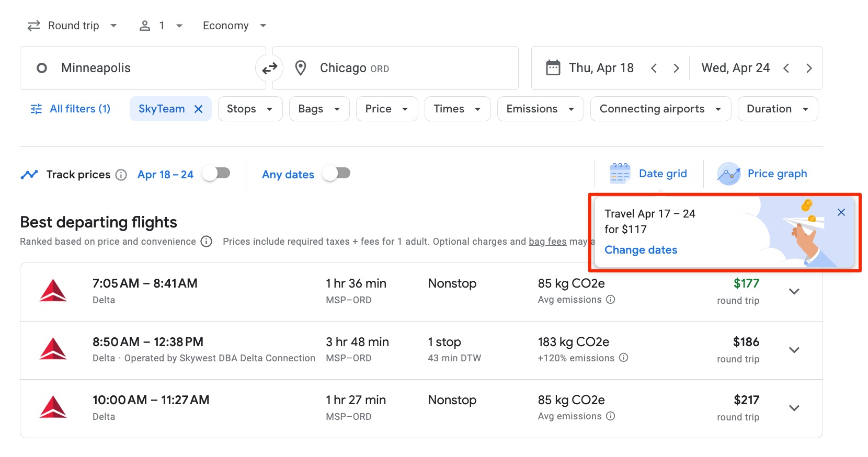Go to previous departure date

[x=654, y=68]
